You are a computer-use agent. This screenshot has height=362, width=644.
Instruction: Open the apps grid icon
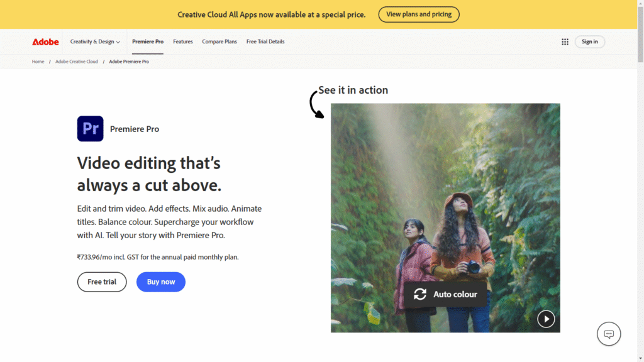pyautogui.click(x=565, y=42)
